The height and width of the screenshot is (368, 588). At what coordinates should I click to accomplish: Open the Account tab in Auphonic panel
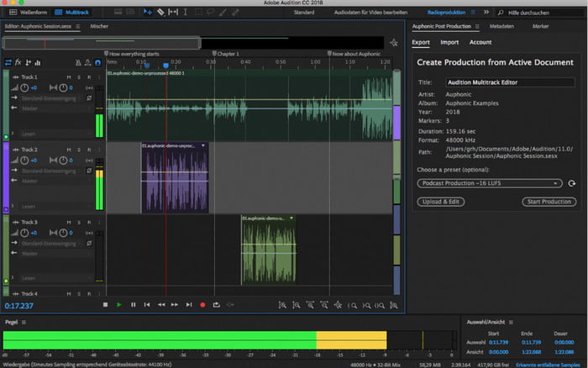[480, 42]
